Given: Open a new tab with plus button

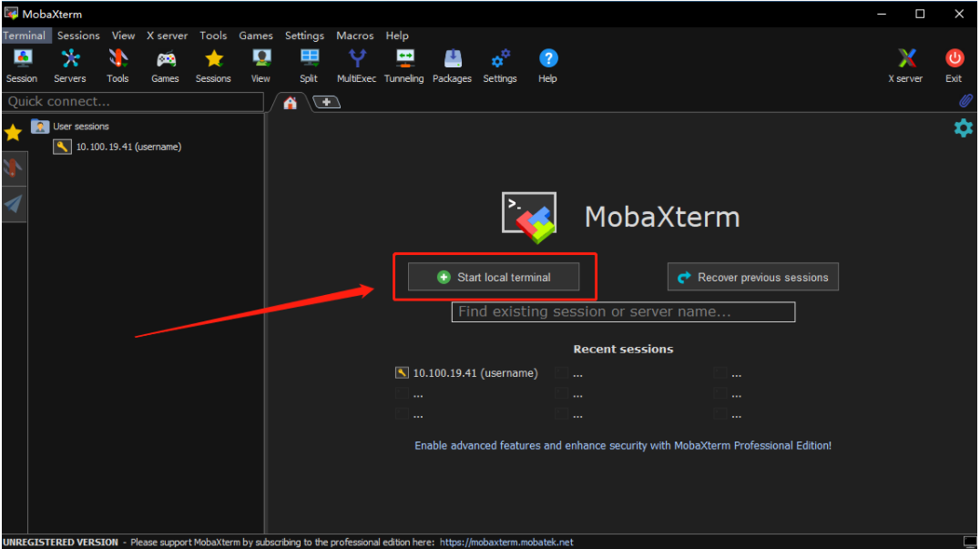Looking at the screenshot, I should 326,102.
